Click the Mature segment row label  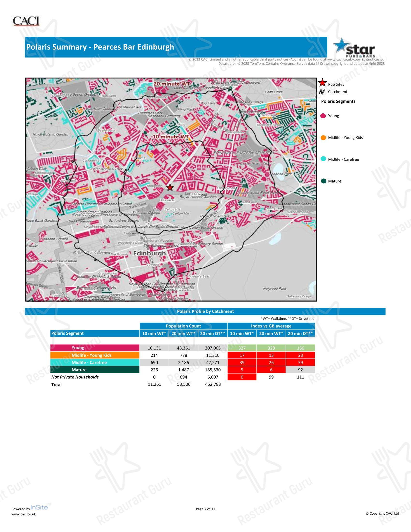click(95, 370)
